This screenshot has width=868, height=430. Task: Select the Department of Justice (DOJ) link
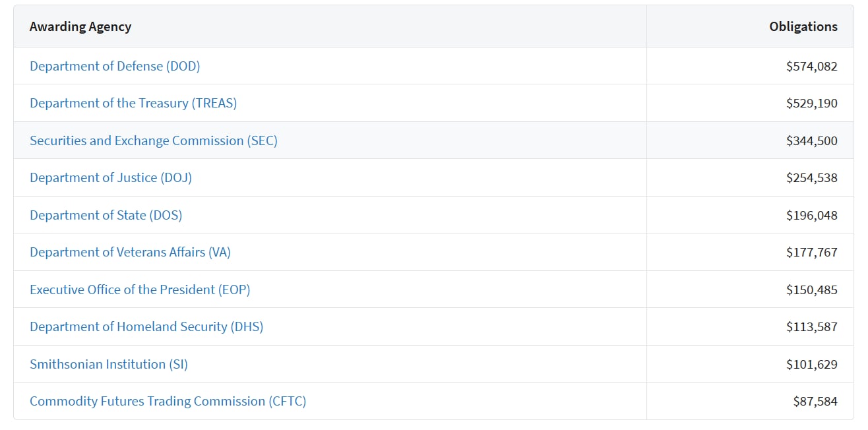pos(111,177)
